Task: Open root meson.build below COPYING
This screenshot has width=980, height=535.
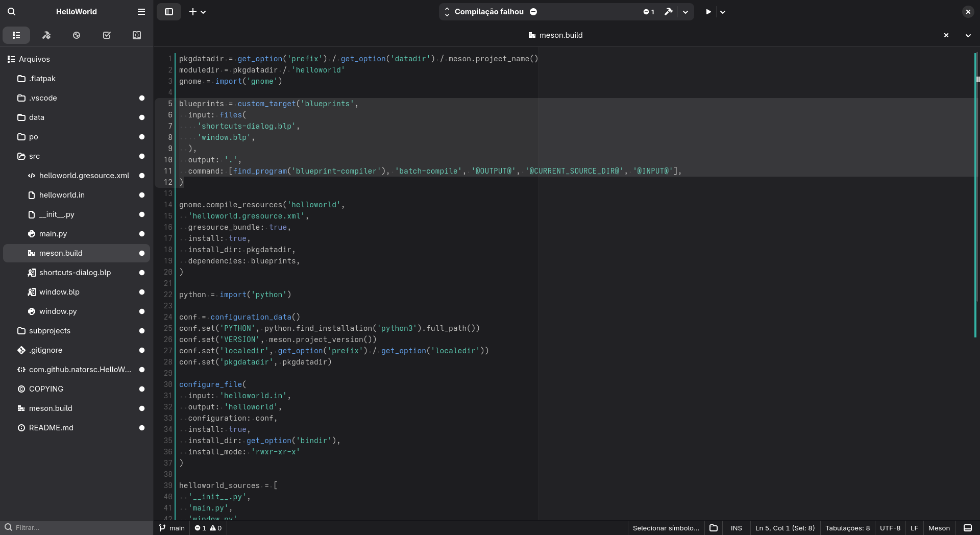Action: click(77, 408)
